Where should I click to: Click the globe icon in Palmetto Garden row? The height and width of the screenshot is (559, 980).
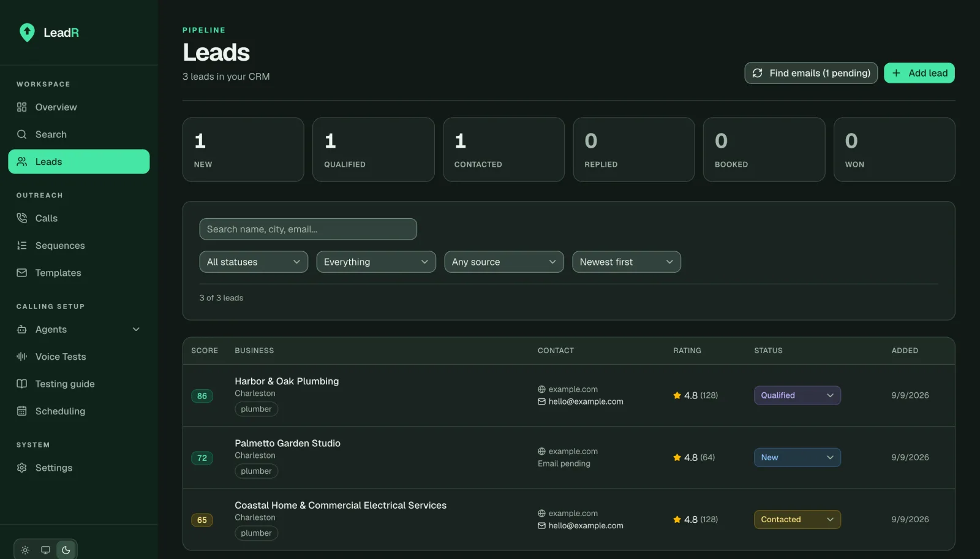pos(541,451)
